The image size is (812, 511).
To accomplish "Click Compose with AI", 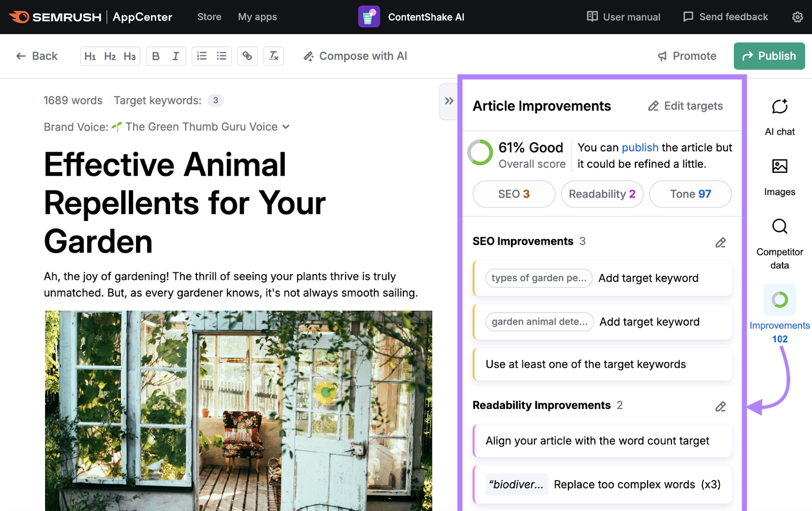I will click(355, 56).
